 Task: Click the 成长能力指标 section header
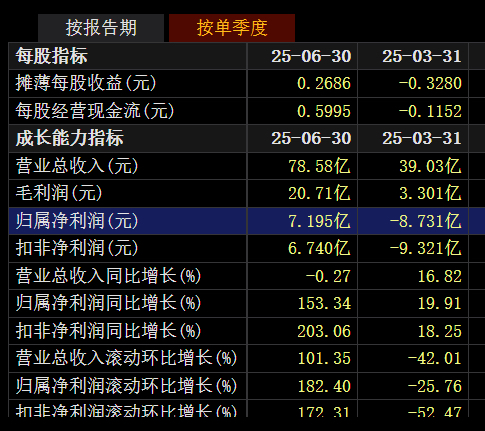click(70, 138)
